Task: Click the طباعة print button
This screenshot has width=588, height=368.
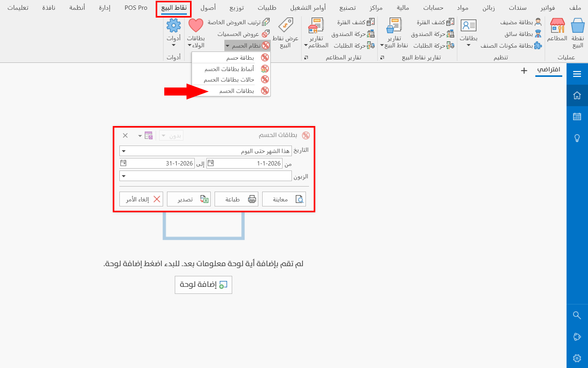Action: [x=236, y=199]
